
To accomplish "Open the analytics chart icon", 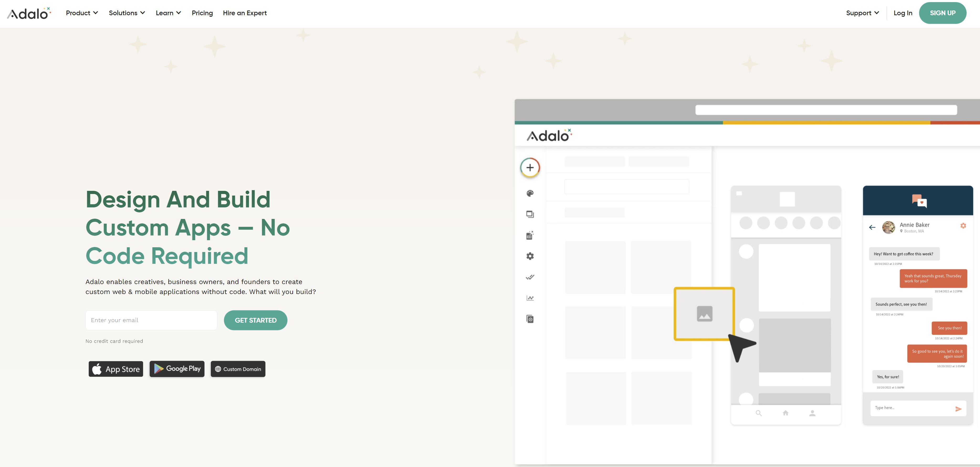I will 530,298.
